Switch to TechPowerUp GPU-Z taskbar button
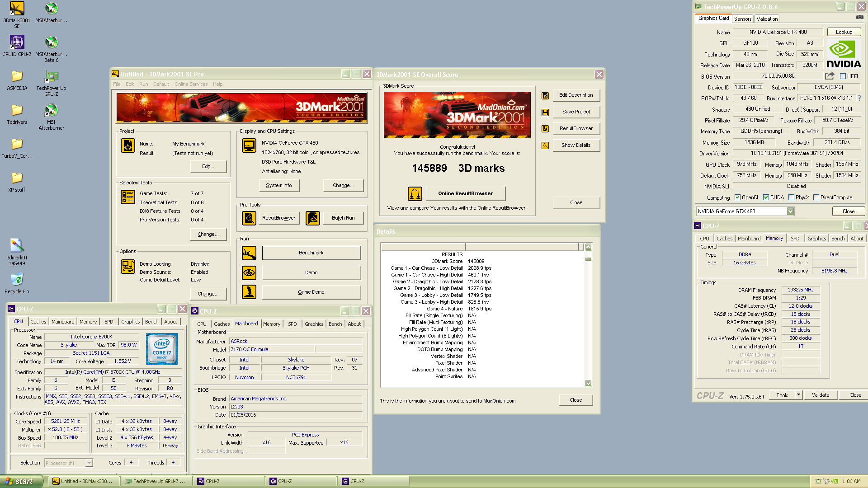 click(x=156, y=482)
